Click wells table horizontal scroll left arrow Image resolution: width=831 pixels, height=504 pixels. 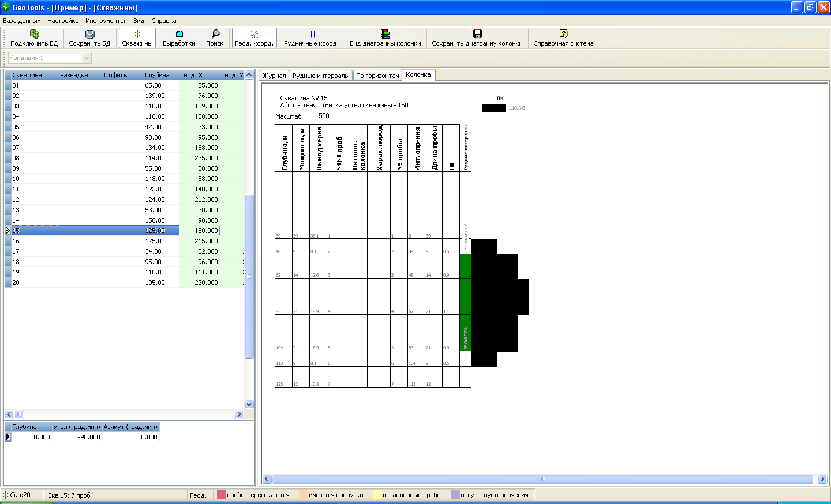(x=9, y=415)
